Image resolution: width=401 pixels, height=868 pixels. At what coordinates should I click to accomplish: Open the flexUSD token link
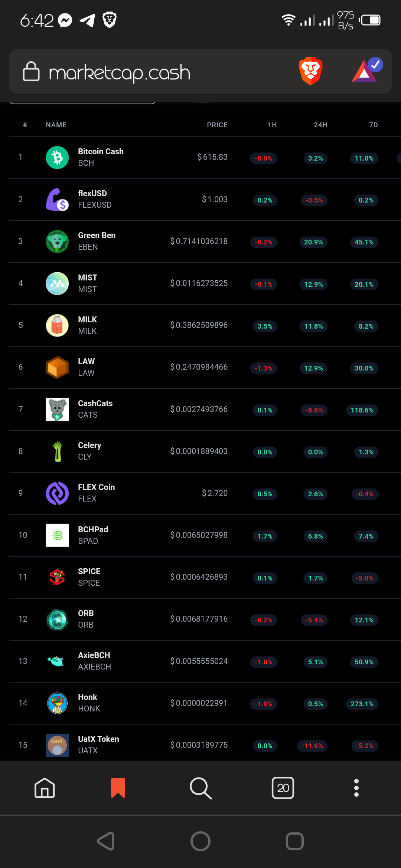pyautogui.click(x=92, y=193)
